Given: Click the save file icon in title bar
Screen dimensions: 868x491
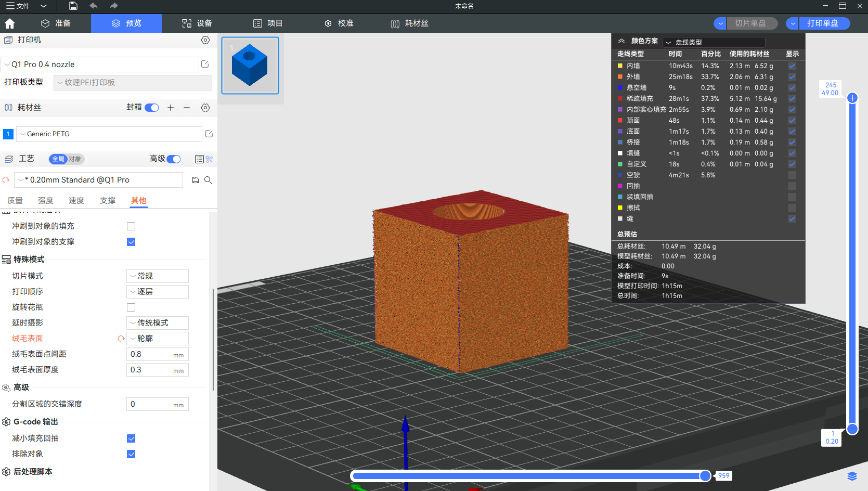Looking at the screenshot, I should coord(73,6).
